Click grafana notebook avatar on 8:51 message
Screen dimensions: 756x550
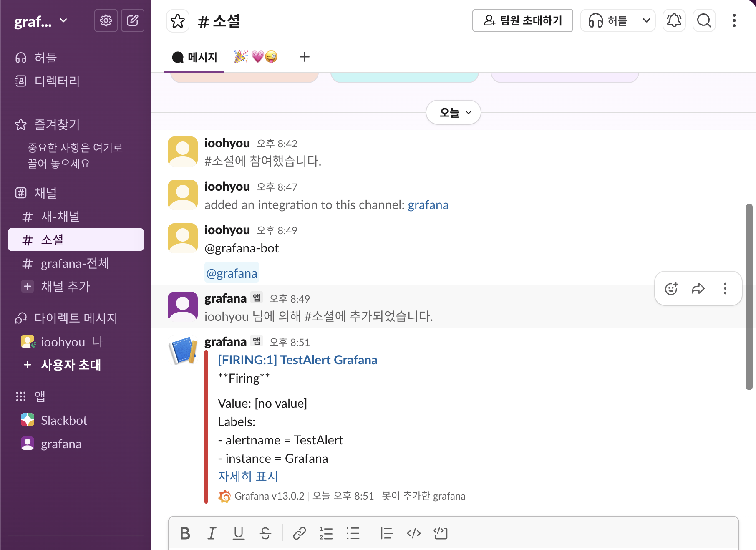(183, 351)
